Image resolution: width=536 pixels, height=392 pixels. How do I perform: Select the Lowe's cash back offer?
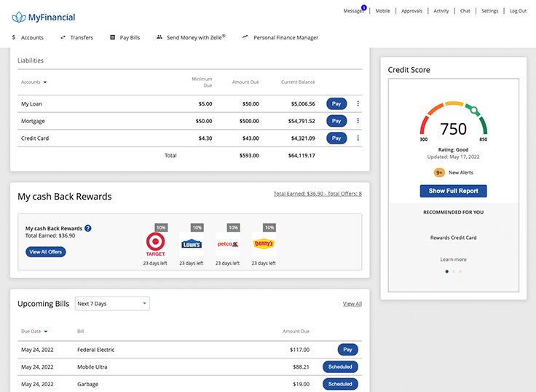[x=191, y=244]
